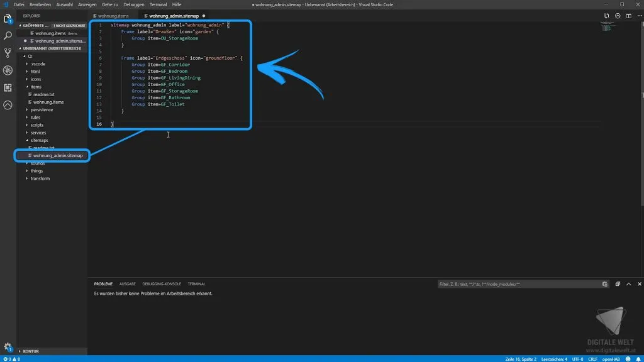Open notifications bell in status bar

[x=638, y=359]
